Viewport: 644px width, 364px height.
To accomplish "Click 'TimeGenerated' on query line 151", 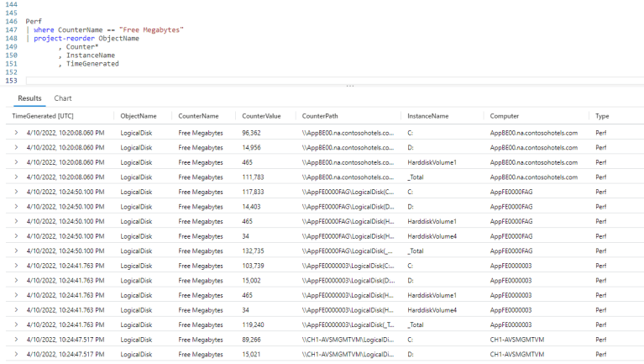I will point(92,64).
